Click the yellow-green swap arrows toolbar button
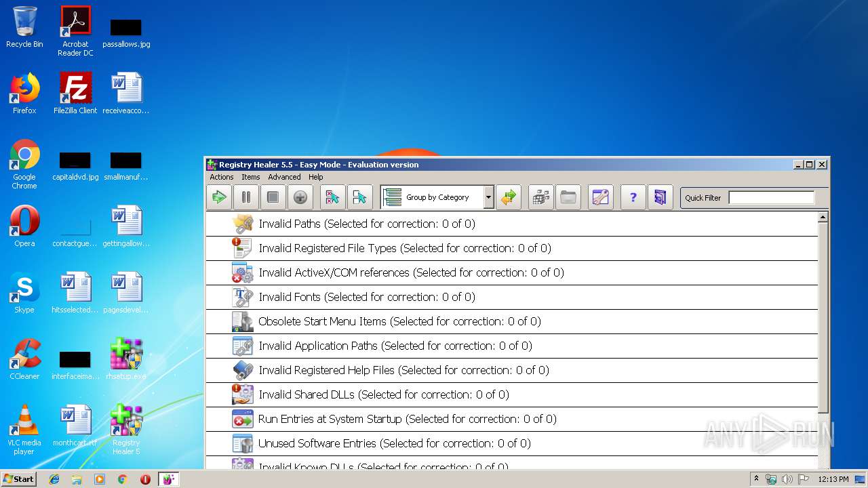The height and width of the screenshot is (488, 868). point(509,197)
